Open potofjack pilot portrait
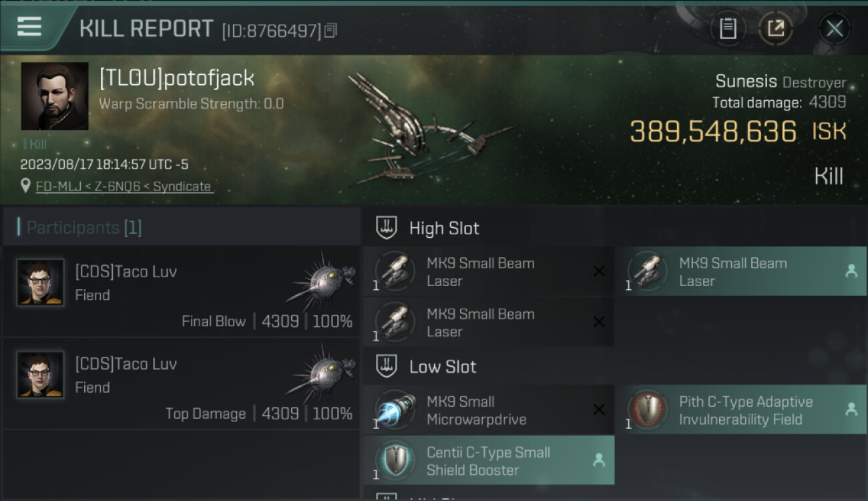This screenshot has height=501, width=868. click(x=55, y=96)
